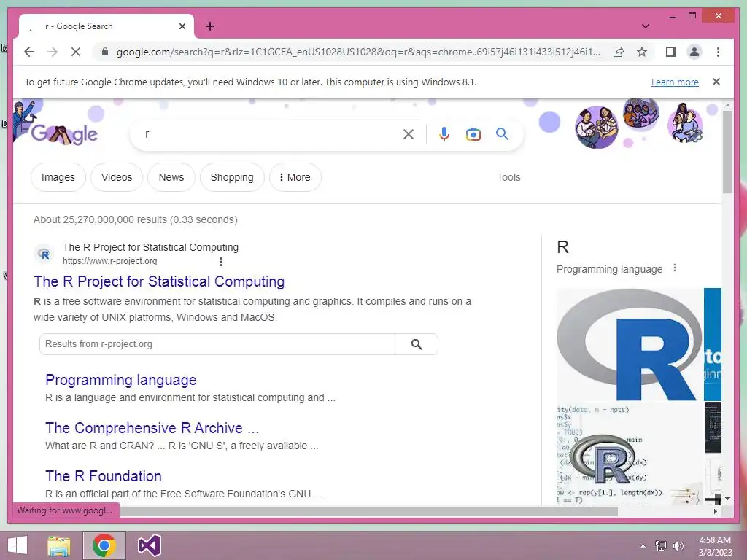
Task: Click into the Google search field containing 'r'
Action: click(269, 134)
